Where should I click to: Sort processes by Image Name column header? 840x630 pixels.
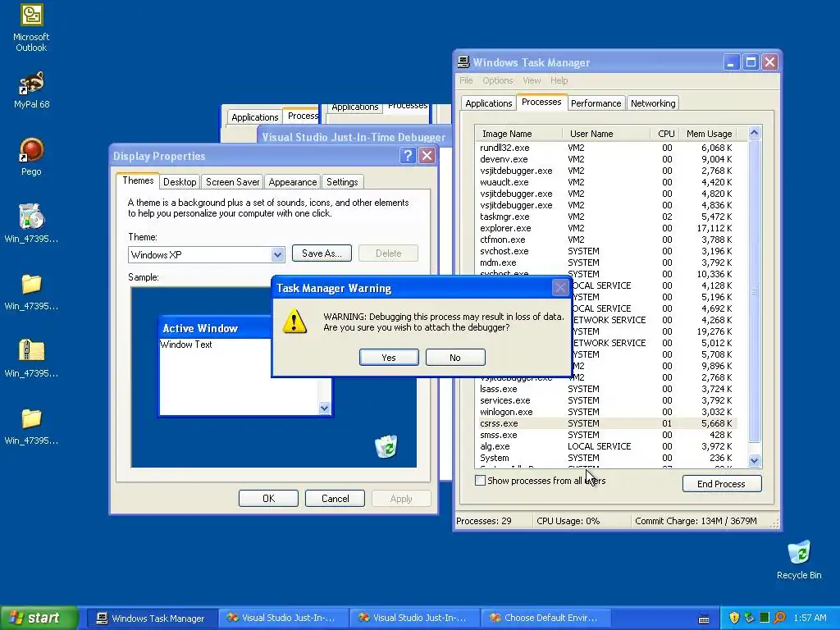(x=518, y=134)
